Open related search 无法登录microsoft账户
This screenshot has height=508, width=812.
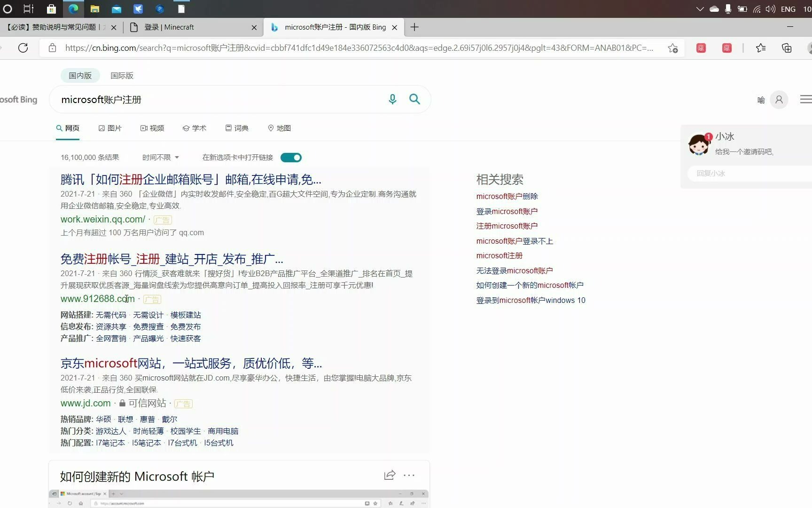tap(515, 270)
